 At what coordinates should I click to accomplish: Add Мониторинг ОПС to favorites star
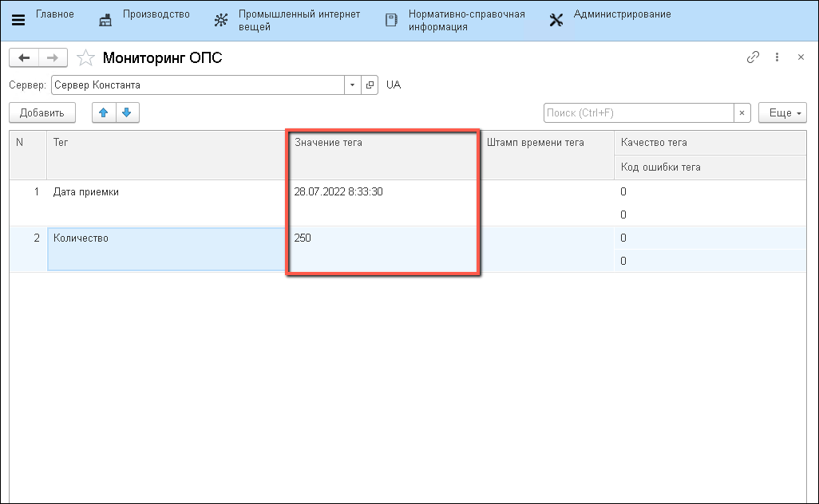coord(85,58)
